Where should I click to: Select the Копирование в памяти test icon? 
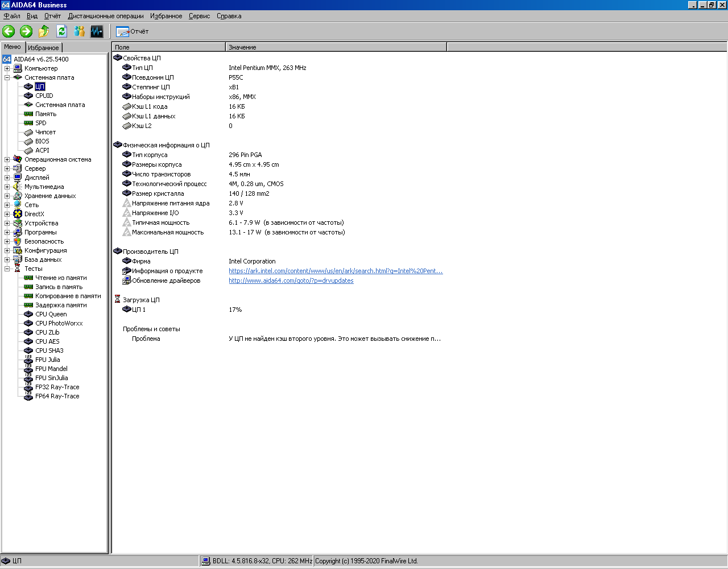(x=28, y=296)
